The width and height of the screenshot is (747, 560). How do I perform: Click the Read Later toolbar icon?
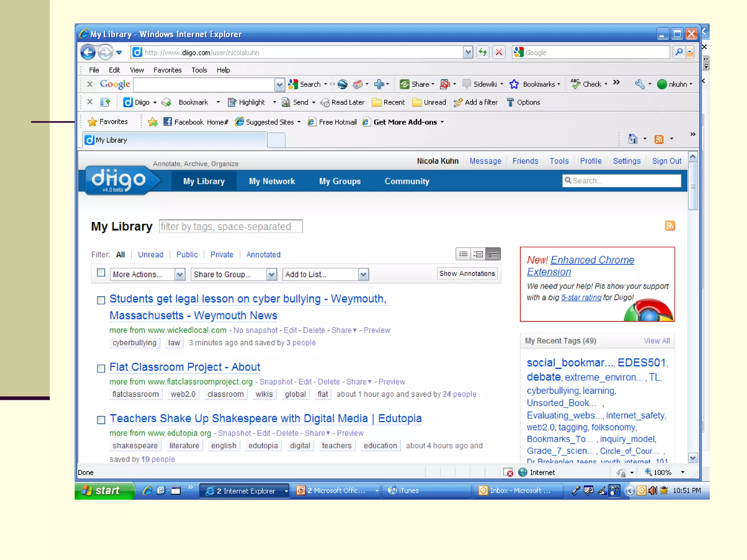(324, 103)
